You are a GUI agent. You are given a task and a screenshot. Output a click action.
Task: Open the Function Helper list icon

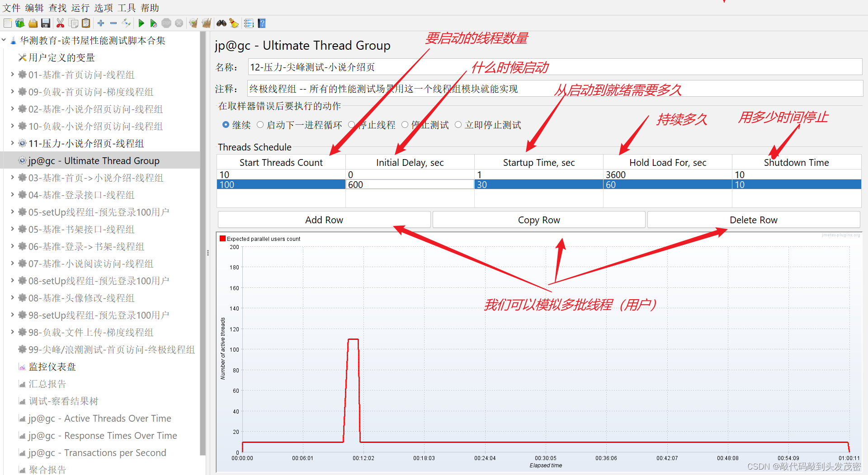249,23
